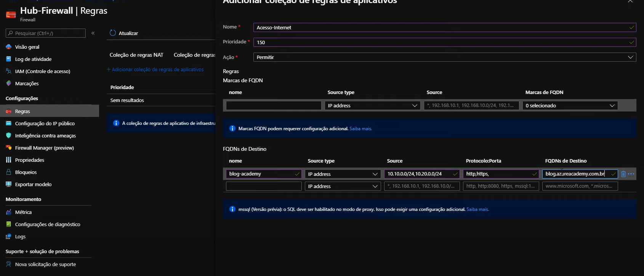Select the truncated 'Coleção de regras' tab
This screenshot has width=644, height=276.
[194, 55]
